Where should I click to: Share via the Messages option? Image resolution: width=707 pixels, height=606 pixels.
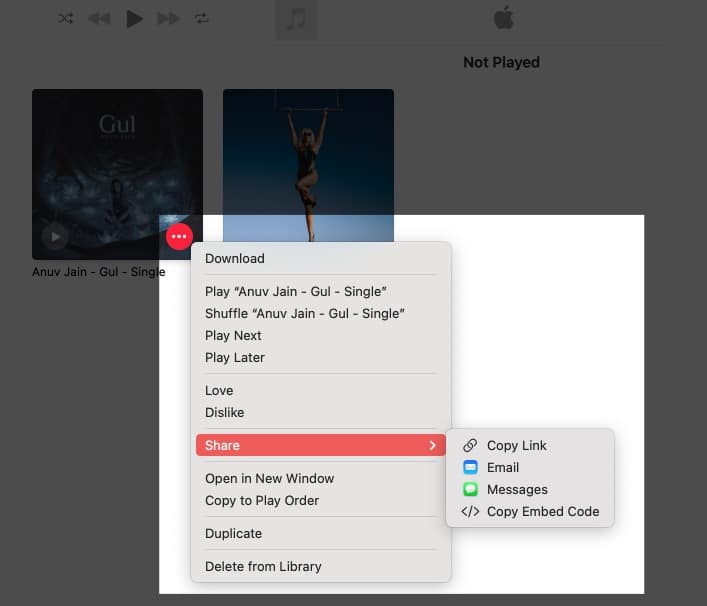tap(530, 490)
